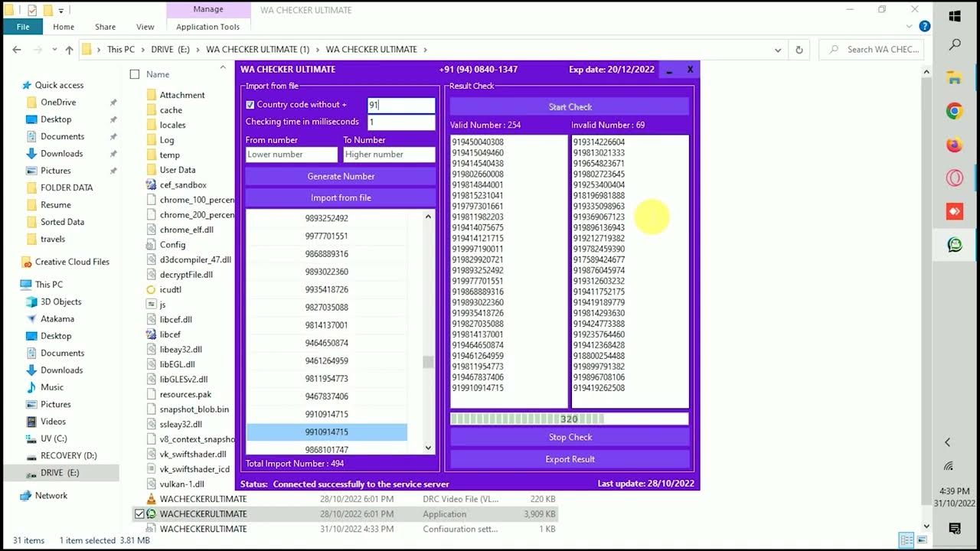This screenshot has height=551, width=980.
Task: Click checking time in milliseconds field
Action: (401, 122)
